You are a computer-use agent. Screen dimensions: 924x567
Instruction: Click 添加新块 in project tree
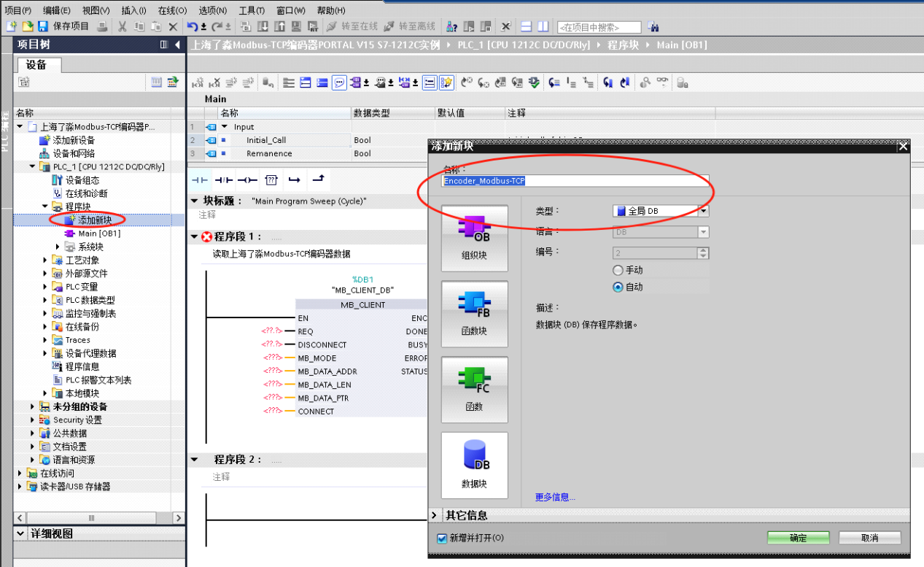95,220
